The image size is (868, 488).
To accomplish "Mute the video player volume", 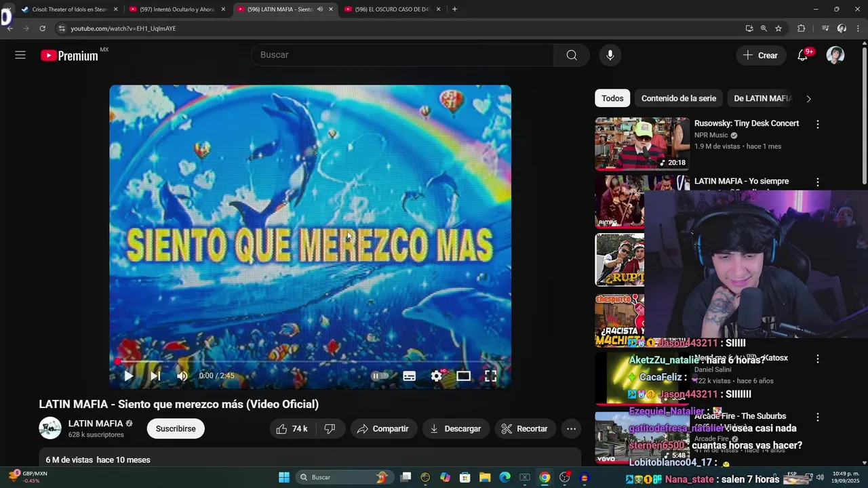I will pos(182,375).
